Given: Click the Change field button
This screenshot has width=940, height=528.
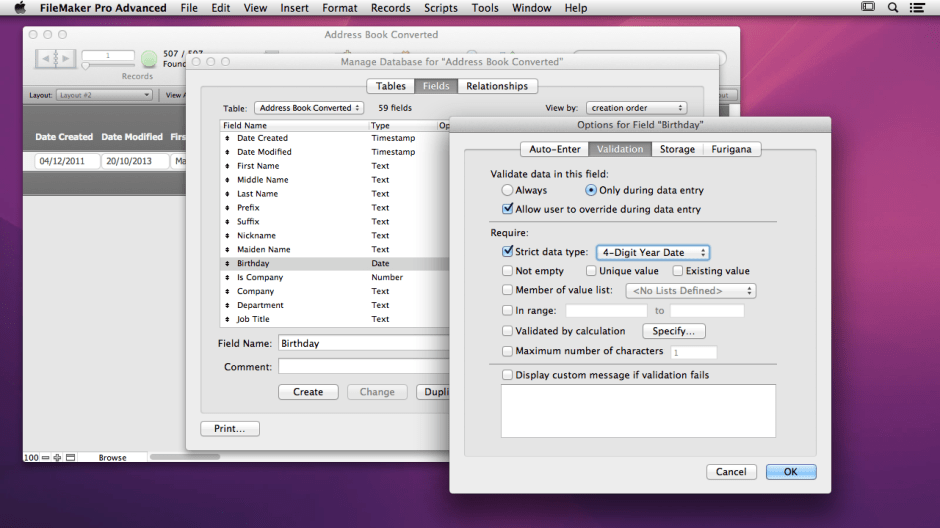Looking at the screenshot, I should click(x=377, y=392).
